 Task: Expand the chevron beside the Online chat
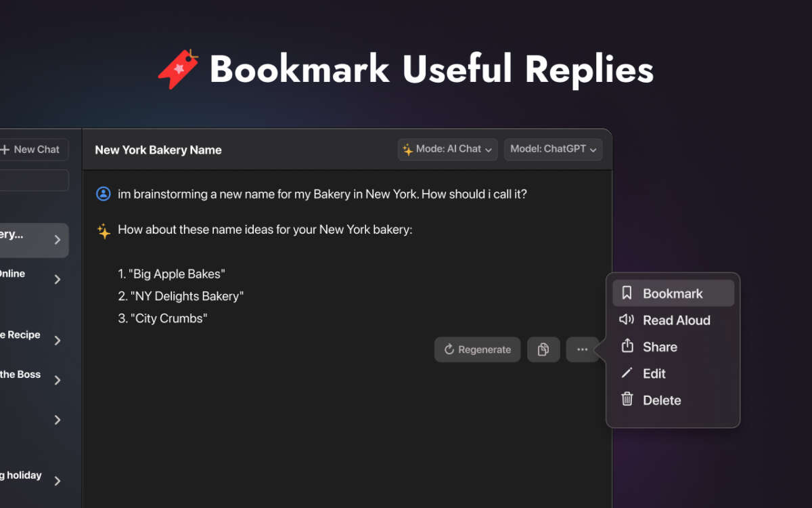click(x=58, y=279)
